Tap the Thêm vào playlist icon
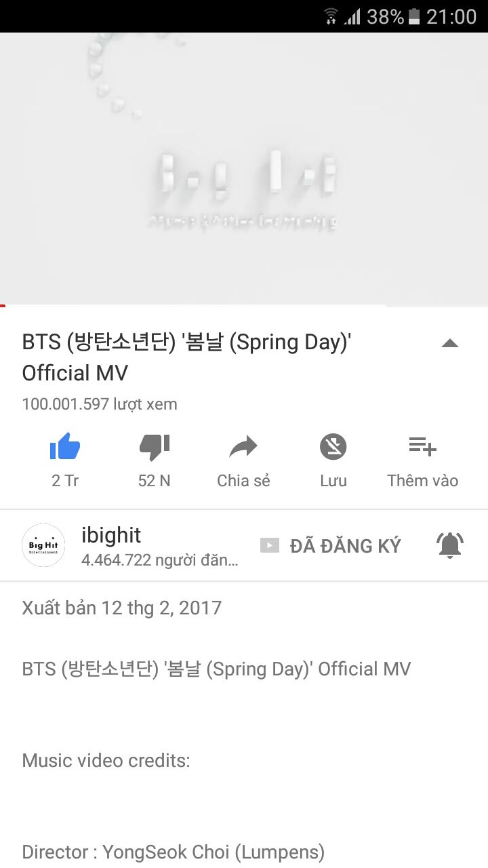Screen dimensions: 488x868 point(422,447)
